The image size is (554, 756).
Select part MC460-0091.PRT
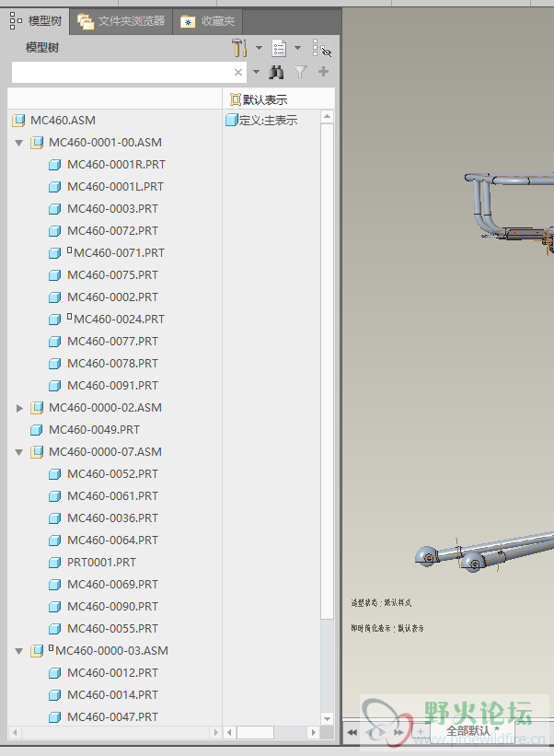pyautogui.click(x=112, y=386)
